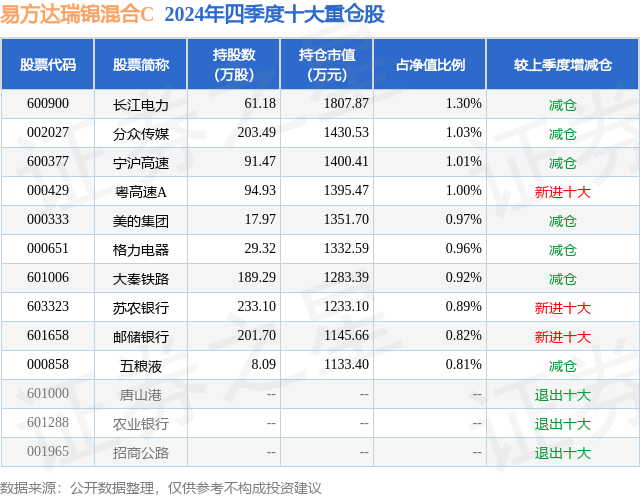Click the 股票简称 column header
The height and width of the screenshot is (497, 640).
141,64
